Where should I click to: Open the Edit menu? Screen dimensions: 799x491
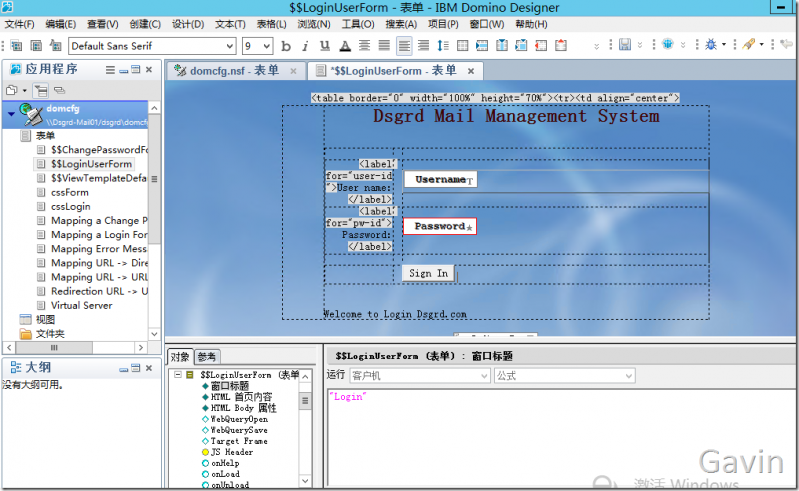pos(61,24)
